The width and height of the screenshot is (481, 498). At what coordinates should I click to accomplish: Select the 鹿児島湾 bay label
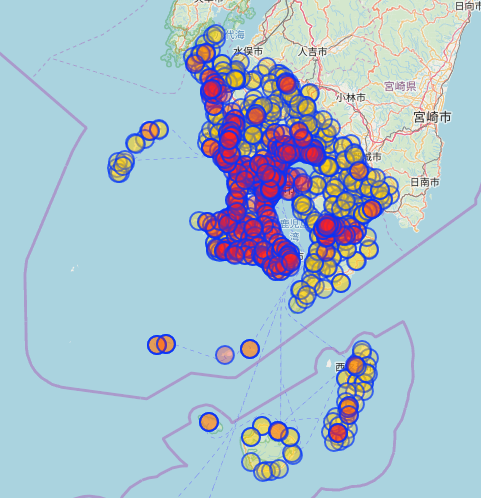tap(294, 230)
